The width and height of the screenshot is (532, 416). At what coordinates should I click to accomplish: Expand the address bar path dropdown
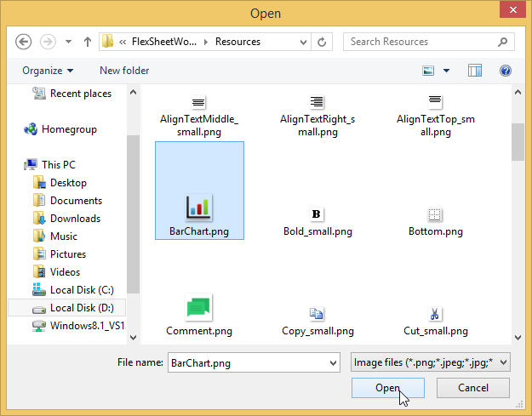click(x=302, y=42)
